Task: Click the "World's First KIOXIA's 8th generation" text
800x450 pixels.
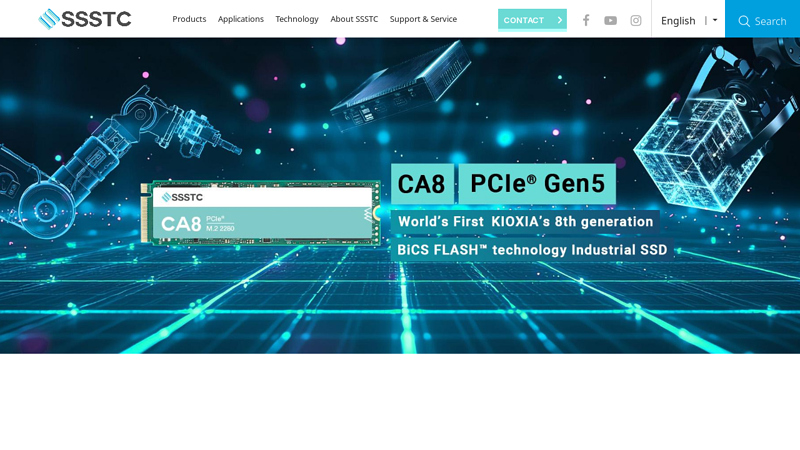Action: click(x=525, y=222)
